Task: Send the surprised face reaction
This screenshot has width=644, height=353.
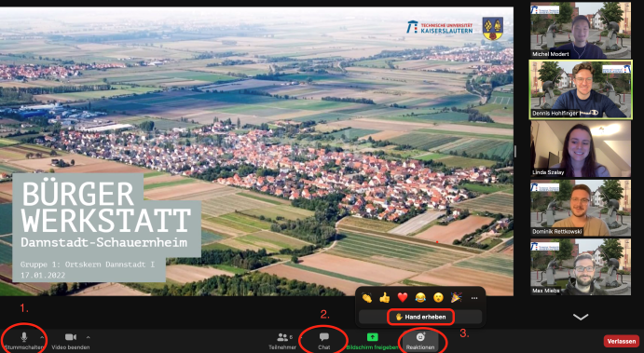Action: 438,298
